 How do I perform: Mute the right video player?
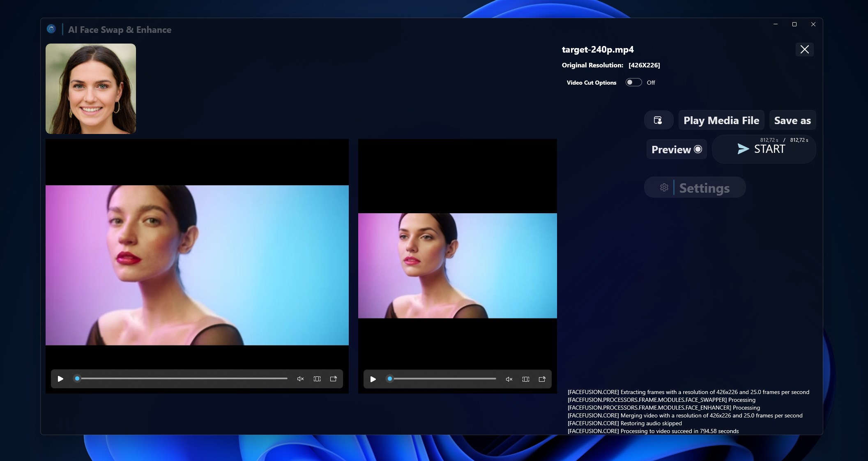coord(509,379)
